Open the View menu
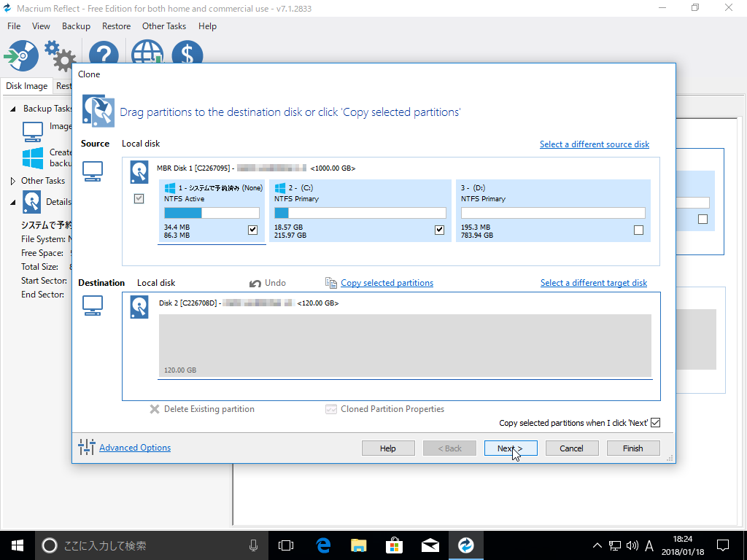This screenshot has width=747, height=560. 41,26
